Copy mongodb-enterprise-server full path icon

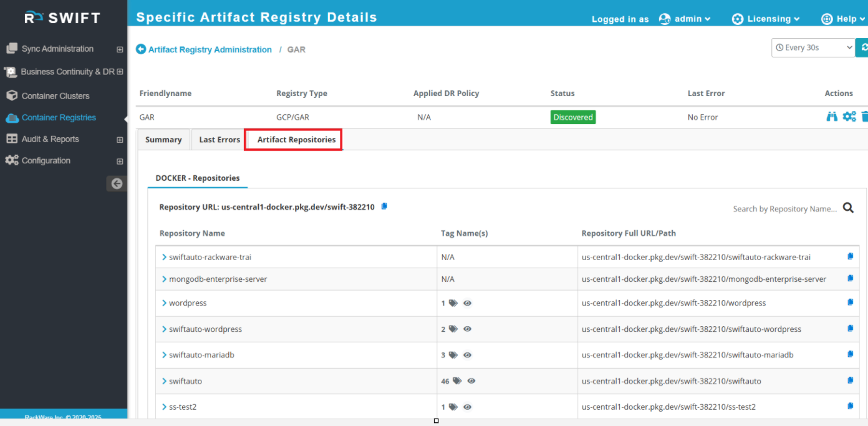pos(850,279)
